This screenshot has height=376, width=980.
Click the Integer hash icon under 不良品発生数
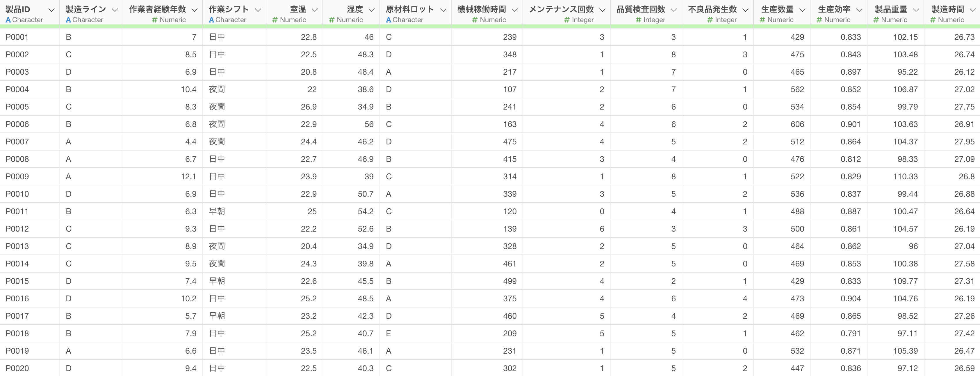[x=710, y=20]
